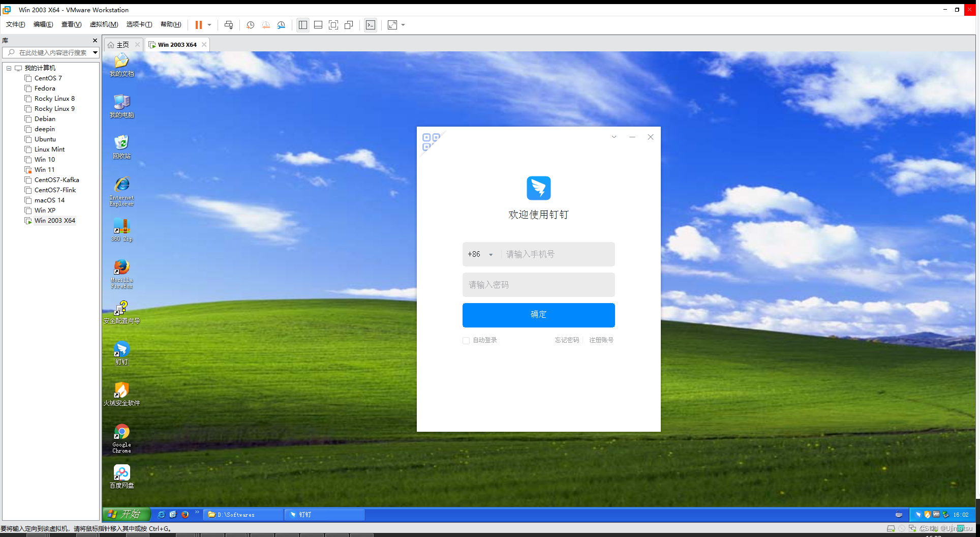Select Debian in the library
The image size is (980, 537).
(x=45, y=119)
